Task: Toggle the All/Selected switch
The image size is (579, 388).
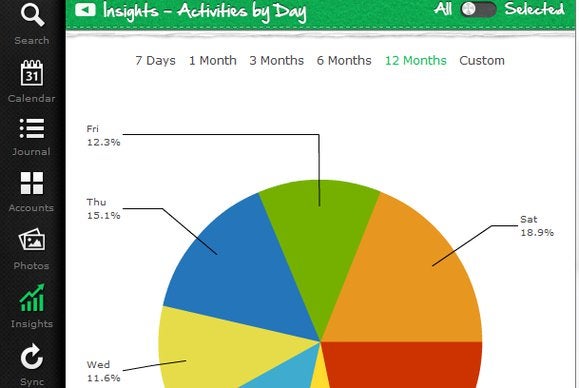Action: tap(478, 10)
